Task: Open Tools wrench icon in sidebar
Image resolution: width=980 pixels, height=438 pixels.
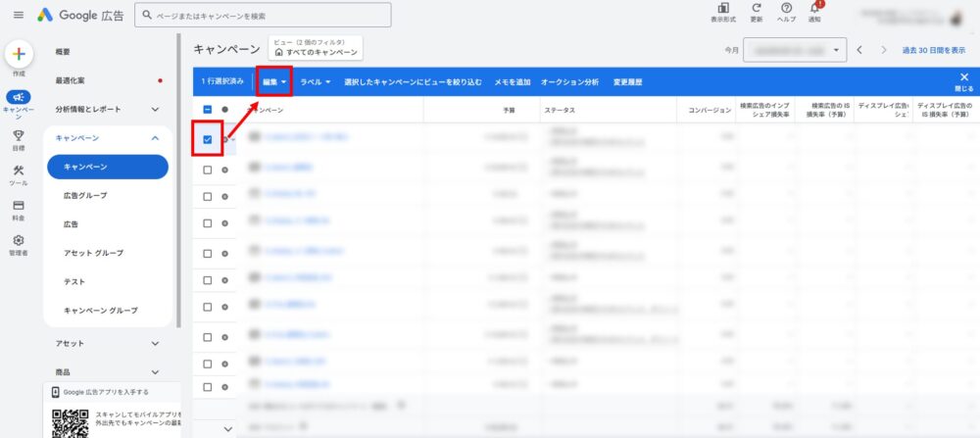Action: click(19, 171)
